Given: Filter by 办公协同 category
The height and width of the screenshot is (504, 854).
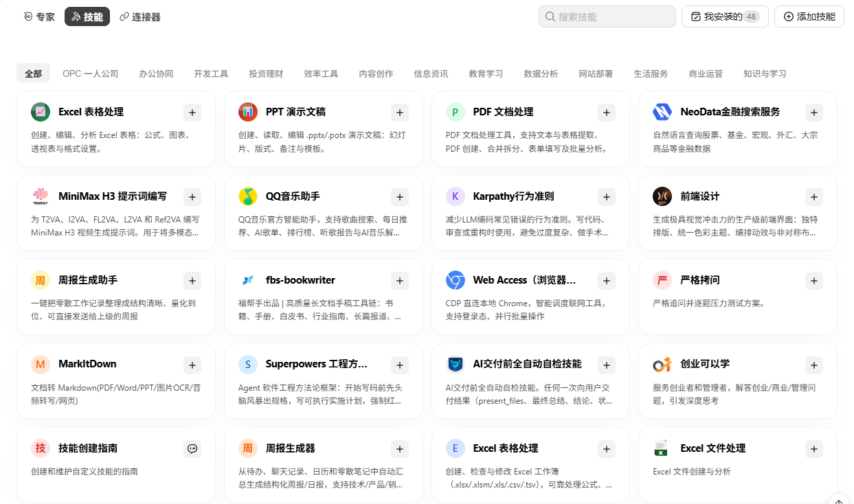Looking at the screenshot, I should pyautogui.click(x=156, y=73).
